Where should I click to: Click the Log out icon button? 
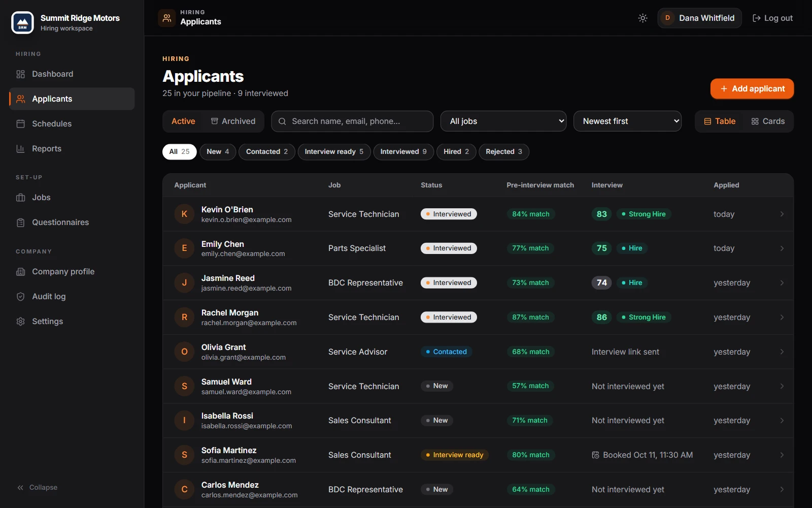click(772, 18)
